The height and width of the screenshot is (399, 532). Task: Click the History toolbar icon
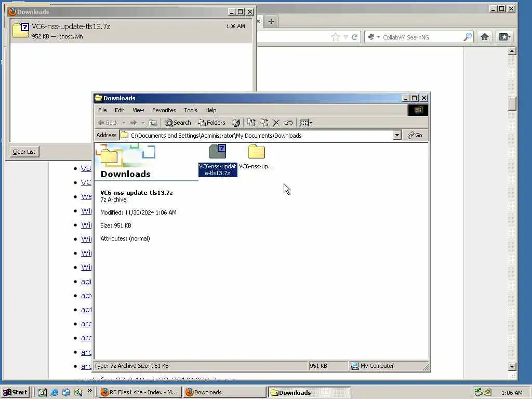[x=236, y=123]
